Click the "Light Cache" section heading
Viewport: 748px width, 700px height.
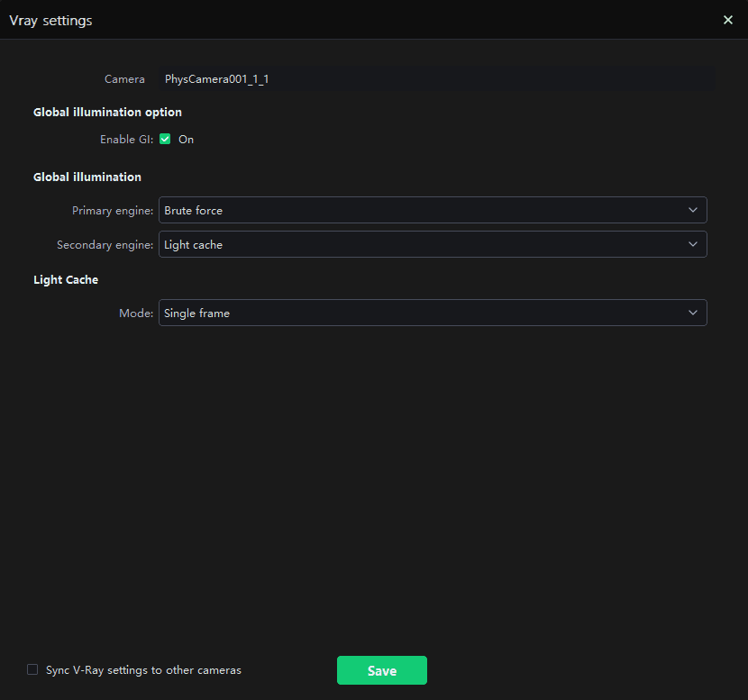click(x=66, y=280)
